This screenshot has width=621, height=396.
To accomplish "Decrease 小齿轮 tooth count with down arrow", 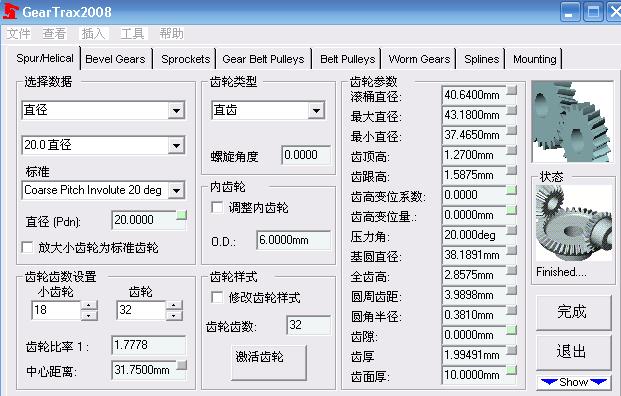I will (89, 315).
